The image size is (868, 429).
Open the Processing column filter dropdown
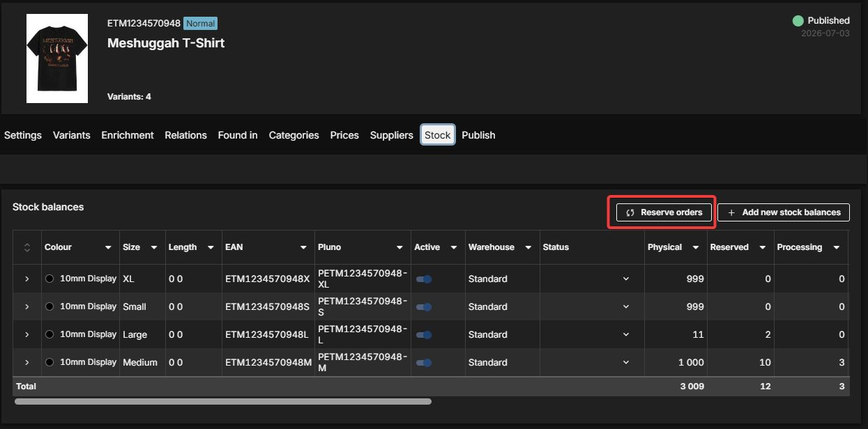coord(837,247)
